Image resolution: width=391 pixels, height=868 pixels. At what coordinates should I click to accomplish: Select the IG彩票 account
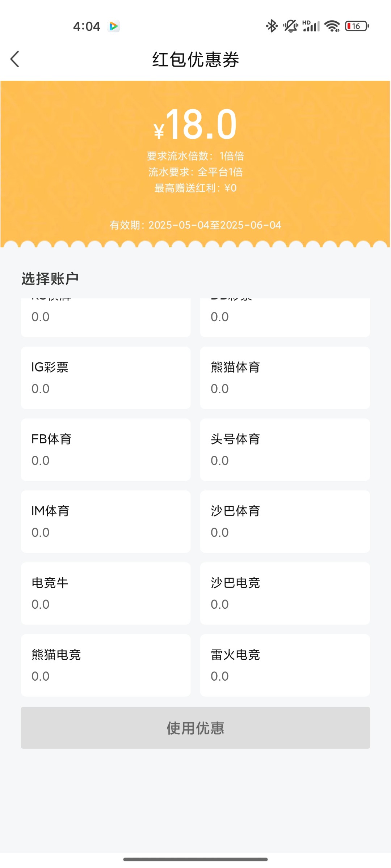click(x=106, y=378)
